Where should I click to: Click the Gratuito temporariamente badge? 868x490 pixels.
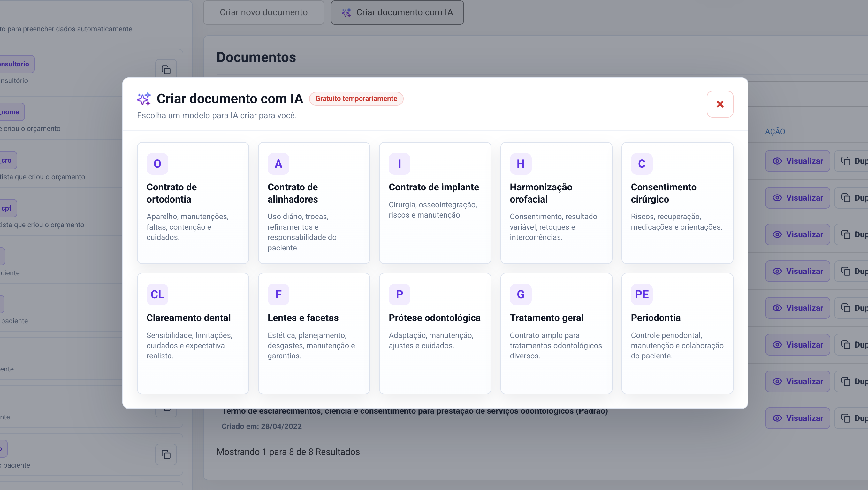click(356, 99)
